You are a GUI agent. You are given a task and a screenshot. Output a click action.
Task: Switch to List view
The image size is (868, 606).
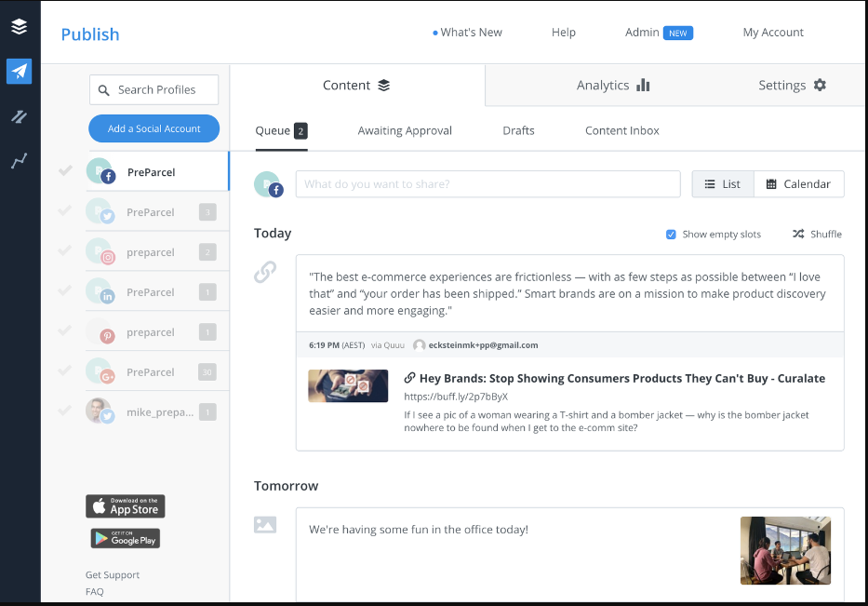723,184
